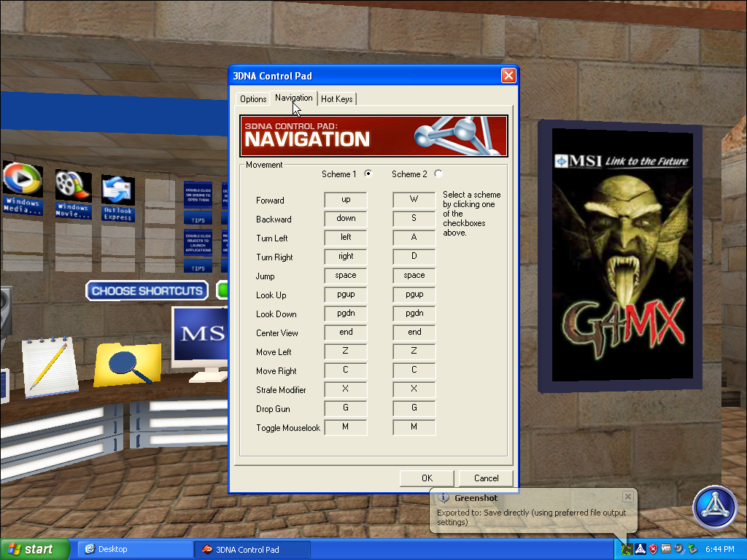
Task: Click the Scheme 1 Turn Left field
Action: (x=346, y=237)
